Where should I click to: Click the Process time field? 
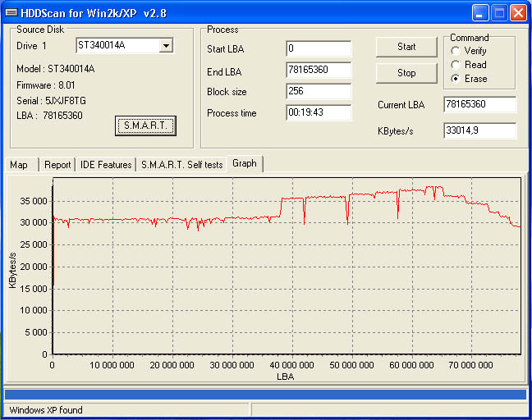319,113
